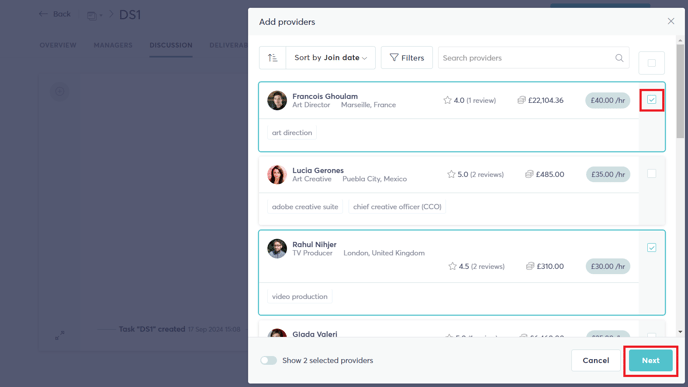Switch to the DISCUSSION tab
688x387 pixels.
point(171,45)
